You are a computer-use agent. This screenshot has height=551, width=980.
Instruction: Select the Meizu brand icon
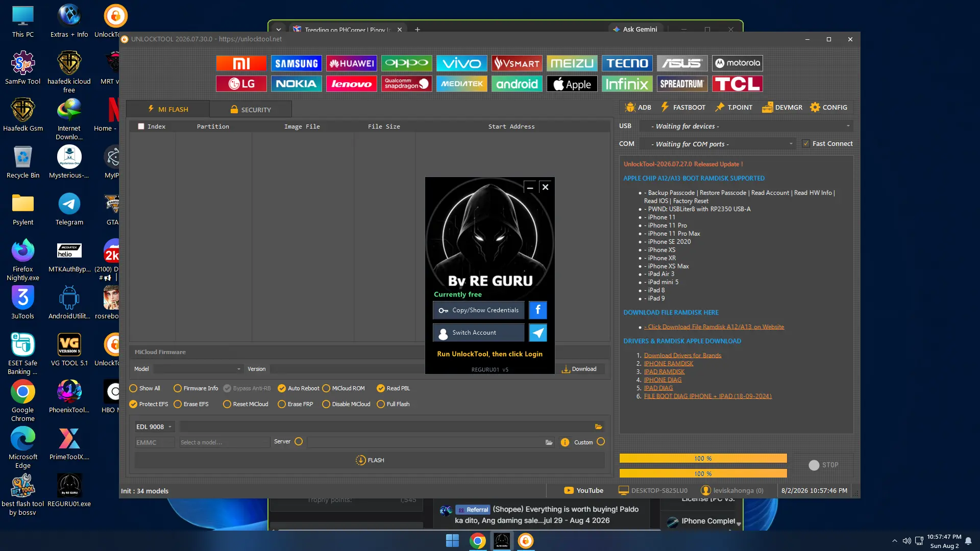pyautogui.click(x=572, y=63)
